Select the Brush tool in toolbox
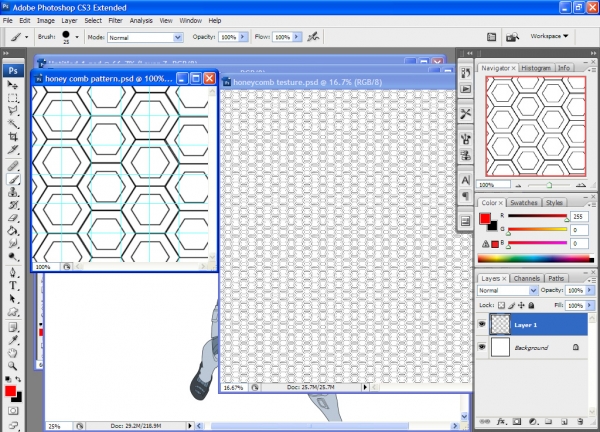The width and height of the screenshot is (600, 432). pyautogui.click(x=13, y=179)
